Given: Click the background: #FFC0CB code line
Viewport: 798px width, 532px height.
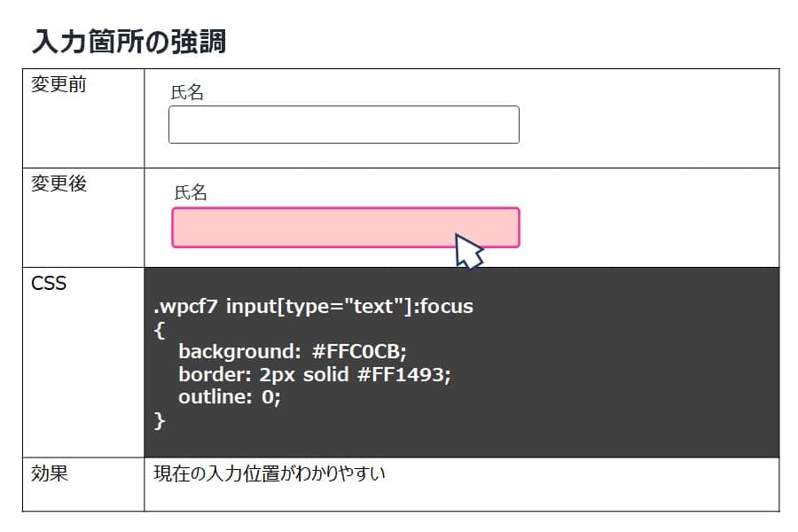Looking at the screenshot, I should click(x=292, y=351).
